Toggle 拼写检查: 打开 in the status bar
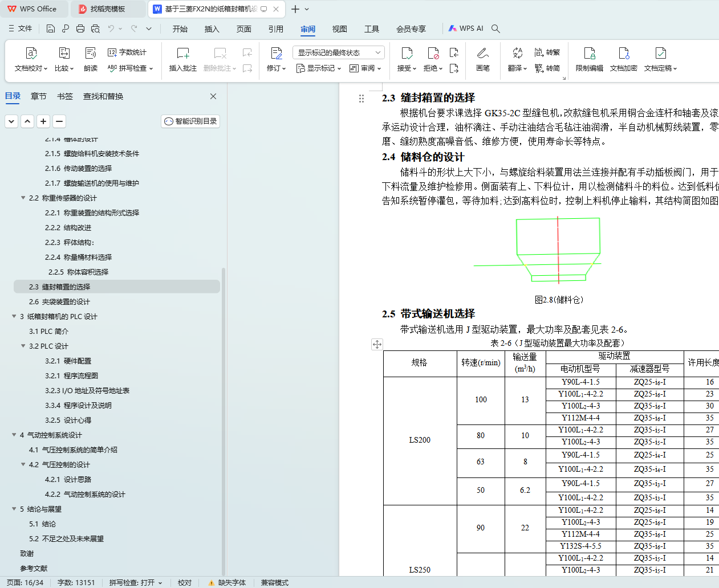 tap(136, 582)
